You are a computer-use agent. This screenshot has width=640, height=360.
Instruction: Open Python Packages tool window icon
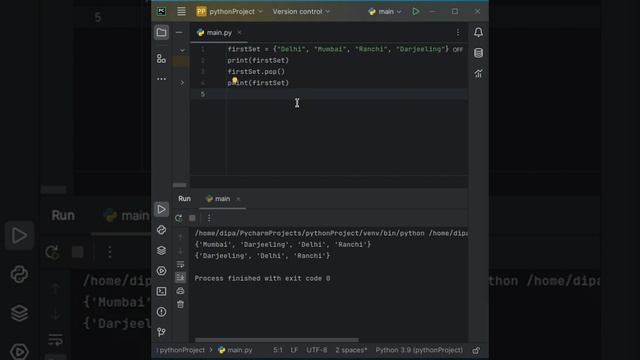pos(161,230)
